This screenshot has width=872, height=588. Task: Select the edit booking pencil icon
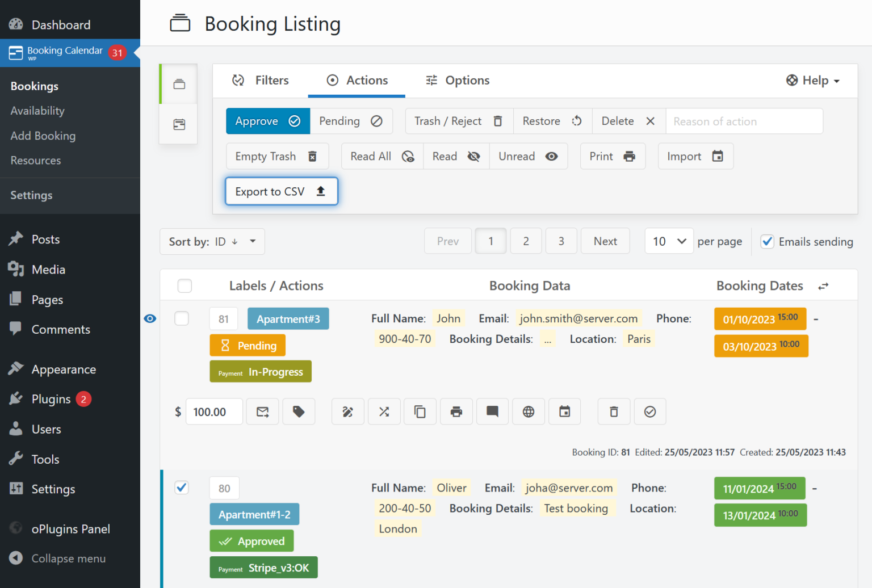point(348,411)
